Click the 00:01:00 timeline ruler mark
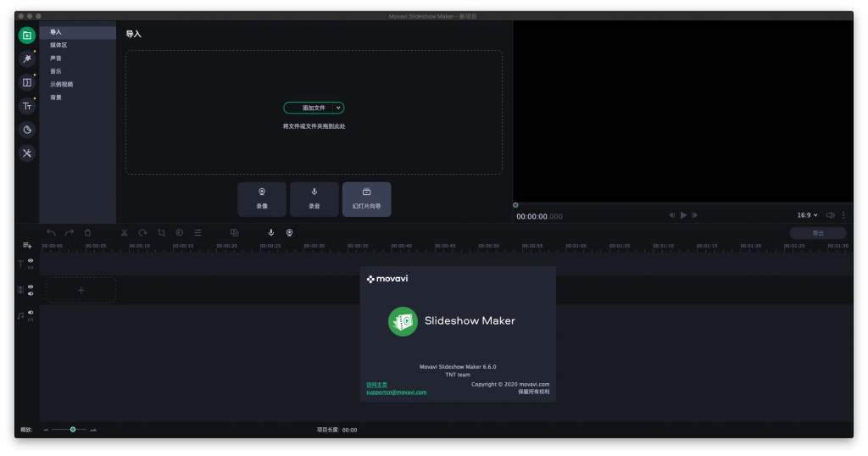 point(576,246)
